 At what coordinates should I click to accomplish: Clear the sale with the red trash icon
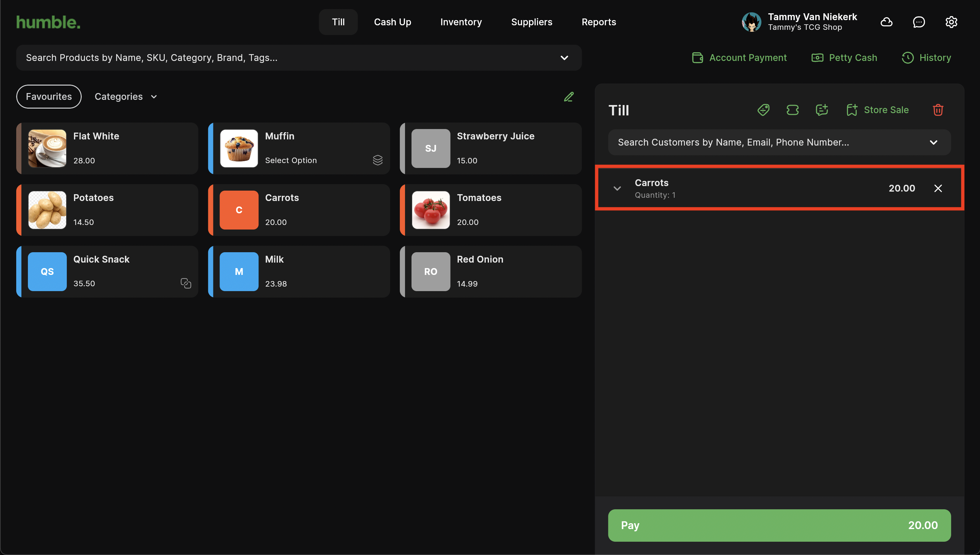coord(938,110)
